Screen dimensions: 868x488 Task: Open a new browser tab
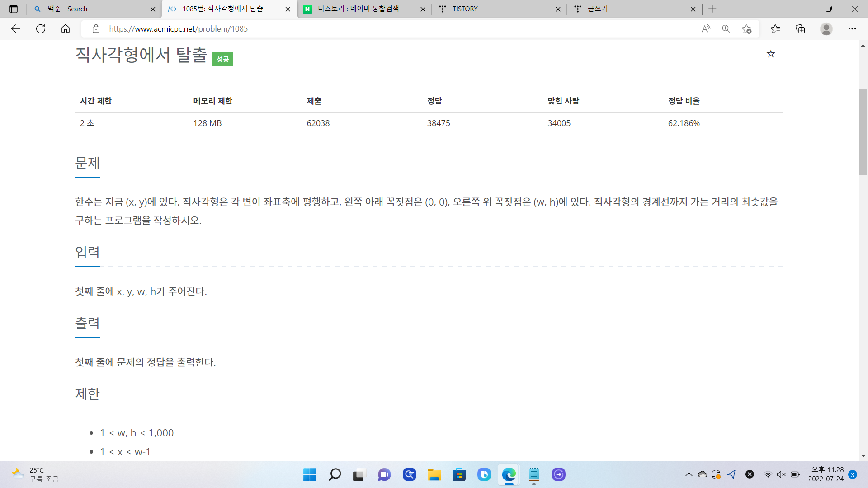tap(712, 9)
